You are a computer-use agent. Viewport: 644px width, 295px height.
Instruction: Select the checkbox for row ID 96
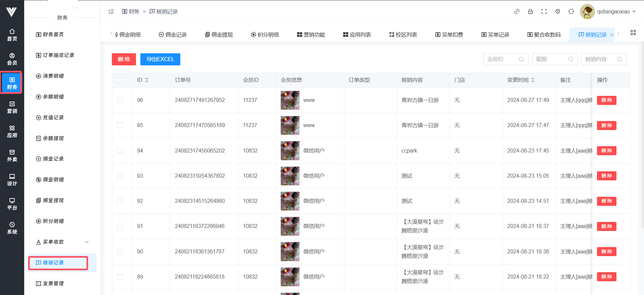pyautogui.click(x=120, y=100)
